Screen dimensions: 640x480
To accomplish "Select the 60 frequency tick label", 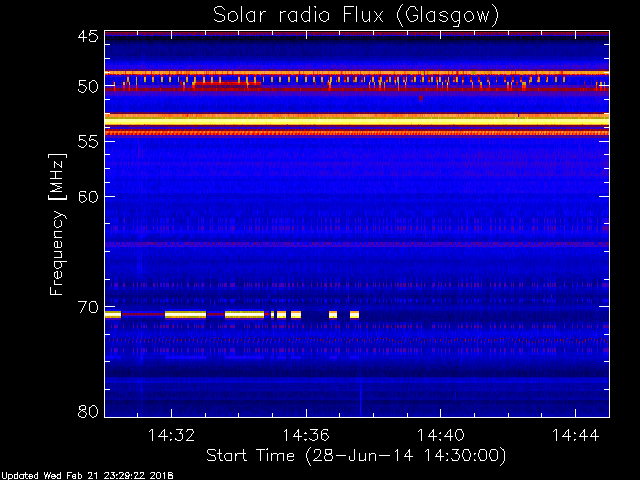I will click(88, 197).
